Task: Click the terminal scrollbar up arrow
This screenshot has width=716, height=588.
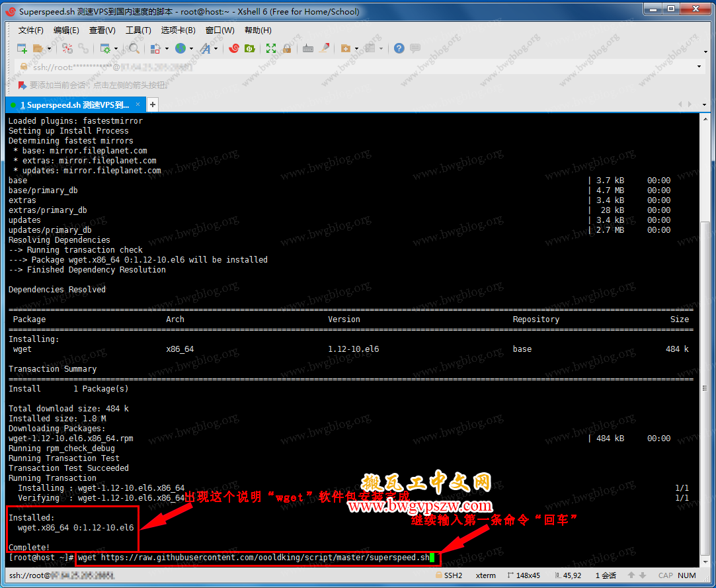Action: tap(706, 118)
